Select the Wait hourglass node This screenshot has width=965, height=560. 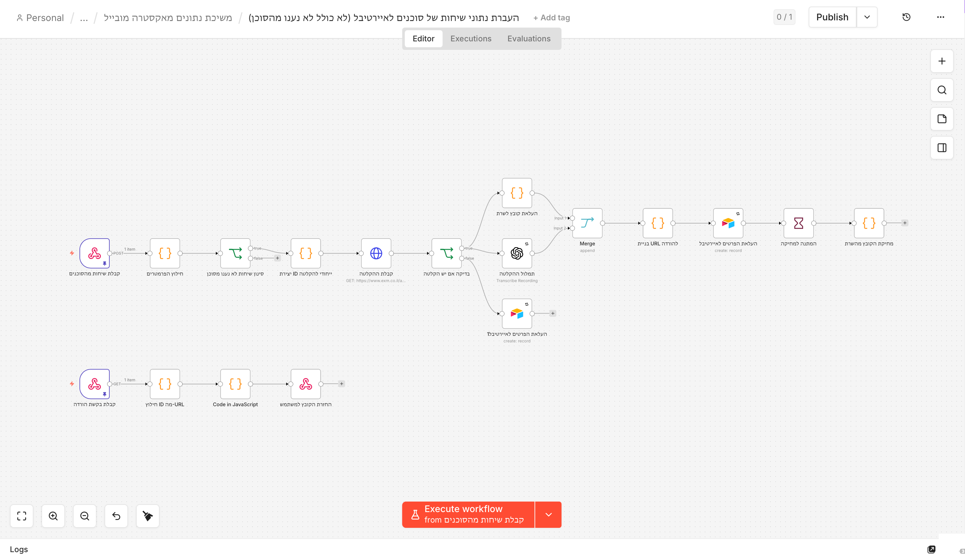pos(798,223)
